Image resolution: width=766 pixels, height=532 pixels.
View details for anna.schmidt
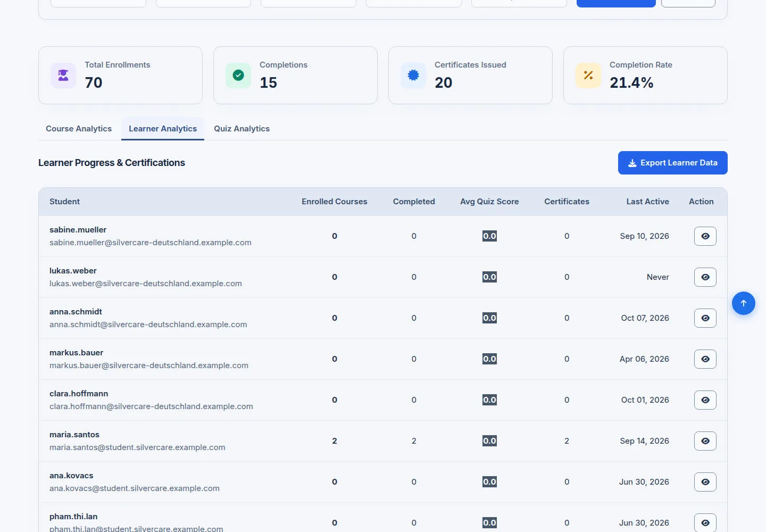pyautogui.click(x=705, y=318)
